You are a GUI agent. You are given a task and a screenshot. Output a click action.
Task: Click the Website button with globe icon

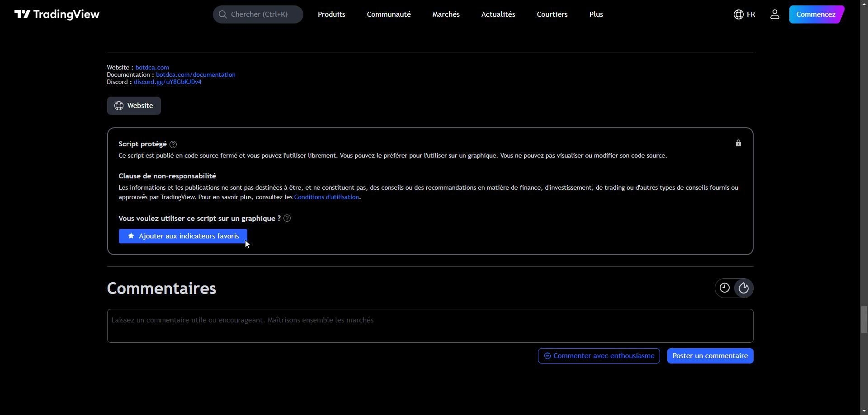click(134, 106)
